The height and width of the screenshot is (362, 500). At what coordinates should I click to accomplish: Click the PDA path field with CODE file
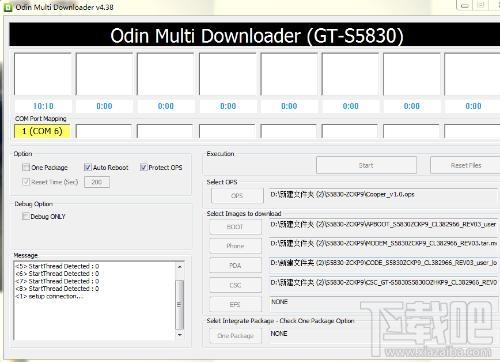pyautogui.click(x=383, y=264)
